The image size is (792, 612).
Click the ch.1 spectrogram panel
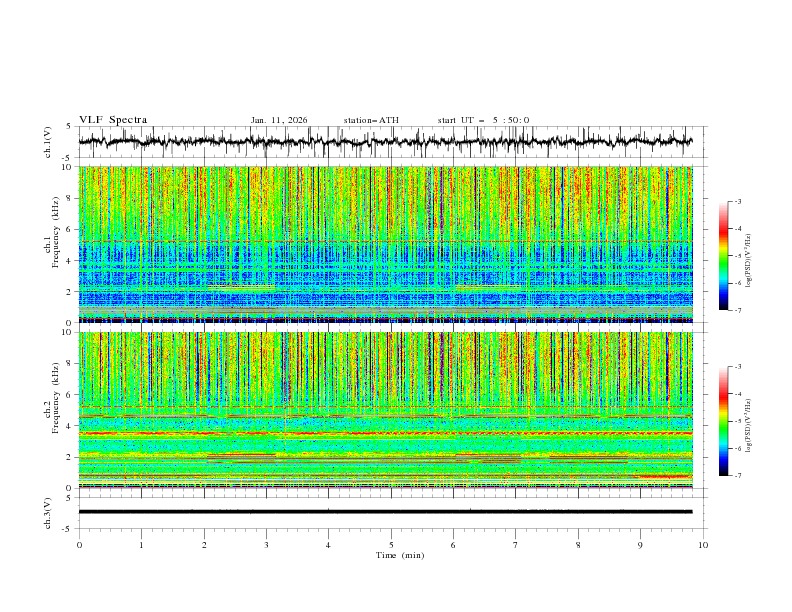point(385,244)
